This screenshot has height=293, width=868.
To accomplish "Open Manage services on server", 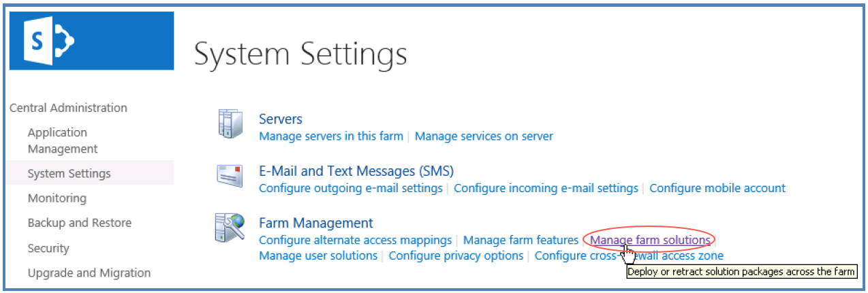I will (x=484, y=136).
